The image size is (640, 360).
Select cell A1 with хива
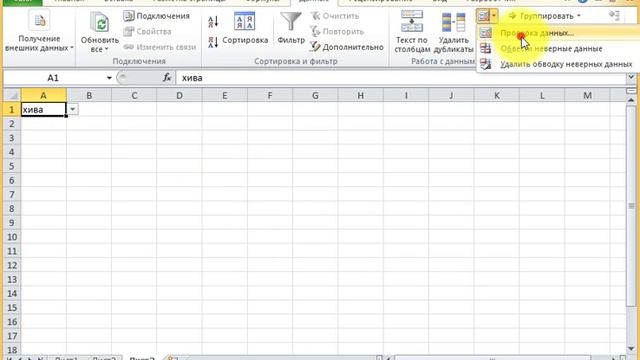43,109
